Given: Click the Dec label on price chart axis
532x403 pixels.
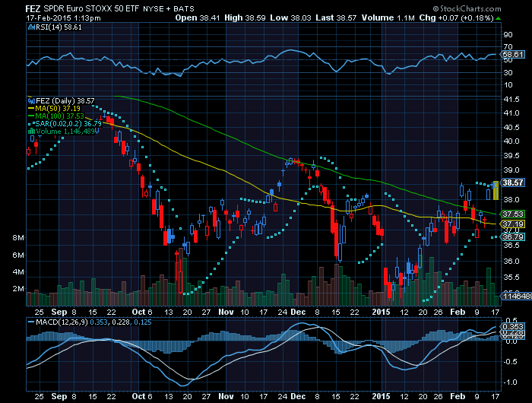Looking at the screenshot, I should [299, 312].
